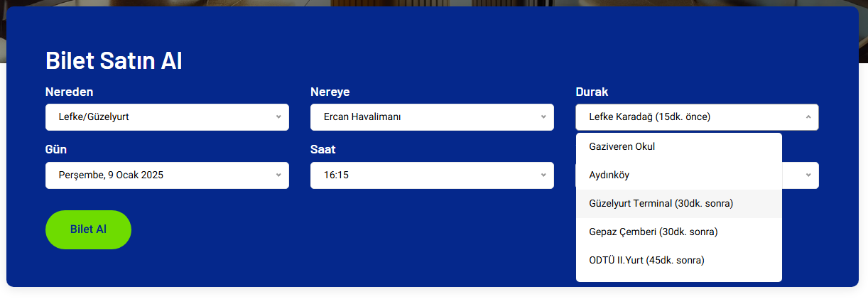Collapse the Durak box showing Lefke Karadağ
The width and height of the screenshot is (868, 304).
689,117
